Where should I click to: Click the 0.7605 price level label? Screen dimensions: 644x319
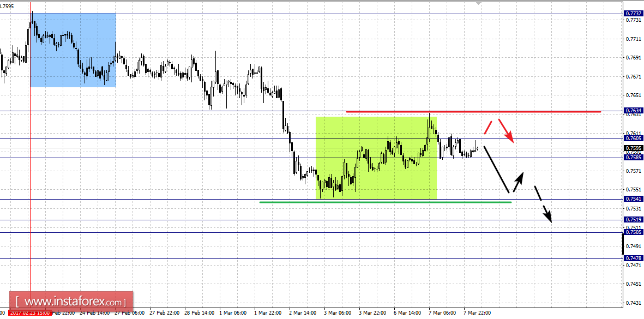coord(634,139)
